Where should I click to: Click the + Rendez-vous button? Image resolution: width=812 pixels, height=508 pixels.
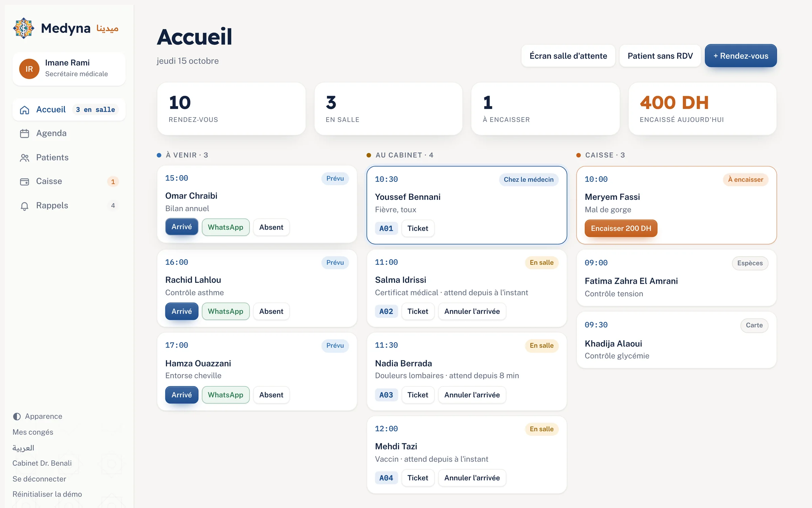click(x=741, y=56)
